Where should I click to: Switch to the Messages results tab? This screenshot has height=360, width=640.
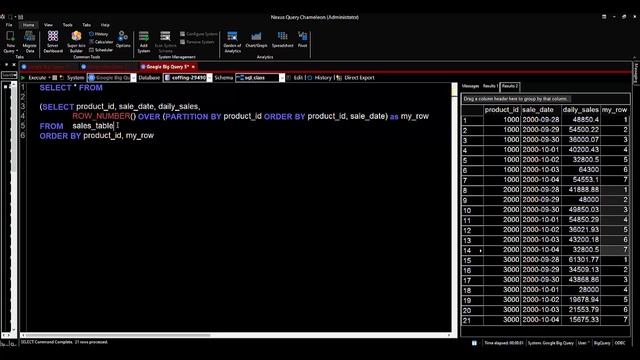point(471,86)
